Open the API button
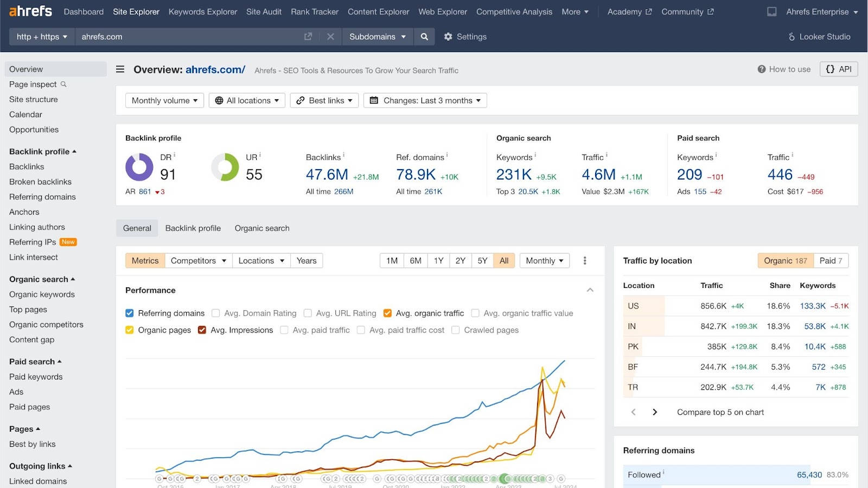This screenshot has width=868, height=488. 839,69
